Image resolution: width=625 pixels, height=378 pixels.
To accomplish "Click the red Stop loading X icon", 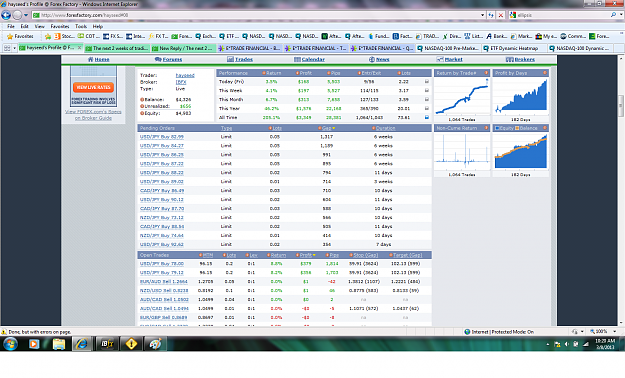I will [501, 15].
